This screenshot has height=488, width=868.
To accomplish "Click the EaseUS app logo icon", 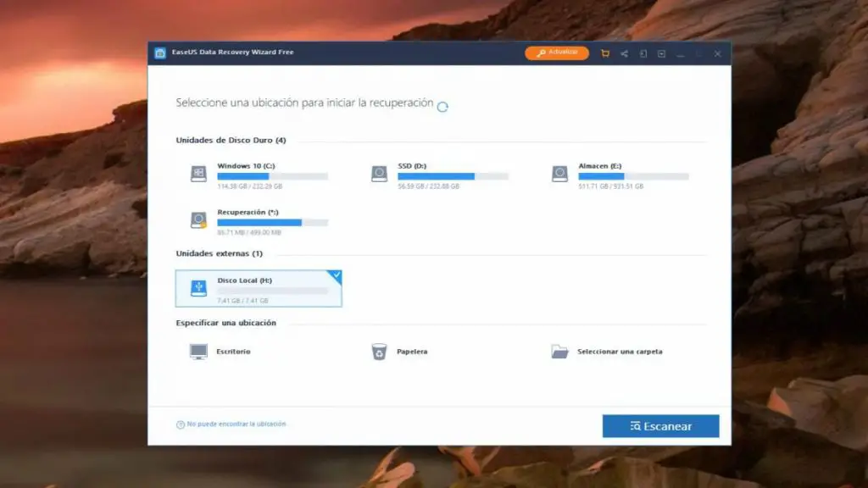I will click(x=160, y=53).
